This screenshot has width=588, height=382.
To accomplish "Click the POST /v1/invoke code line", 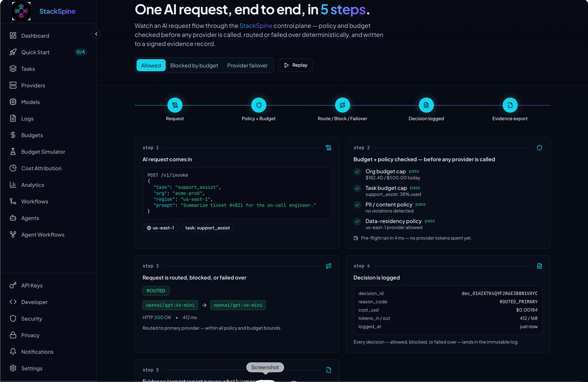I will point(167,175).
